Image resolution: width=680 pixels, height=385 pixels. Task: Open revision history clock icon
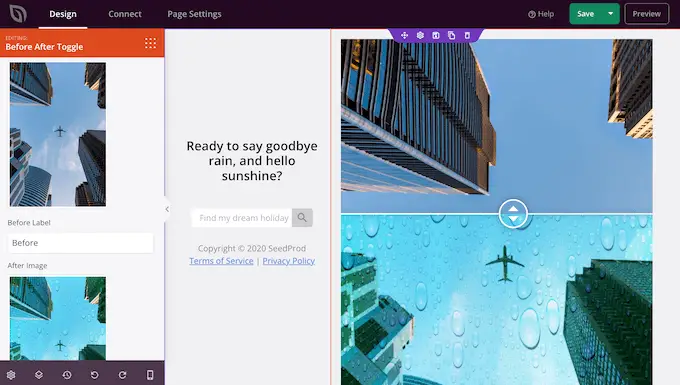pyautogui.click(x=67, y=375)
